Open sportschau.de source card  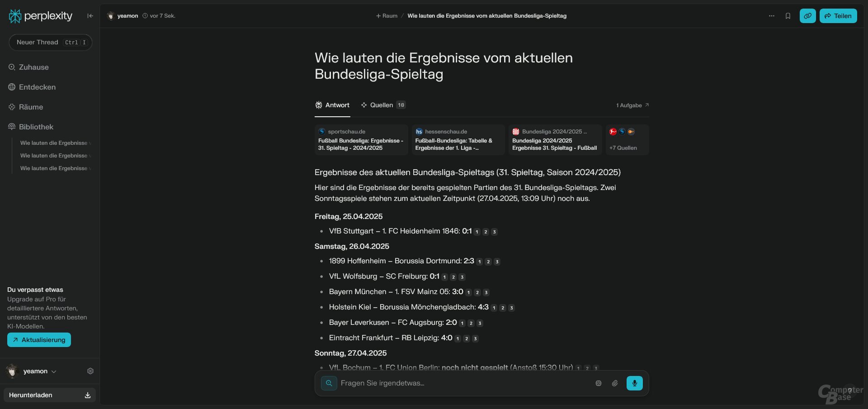point(361,140)
